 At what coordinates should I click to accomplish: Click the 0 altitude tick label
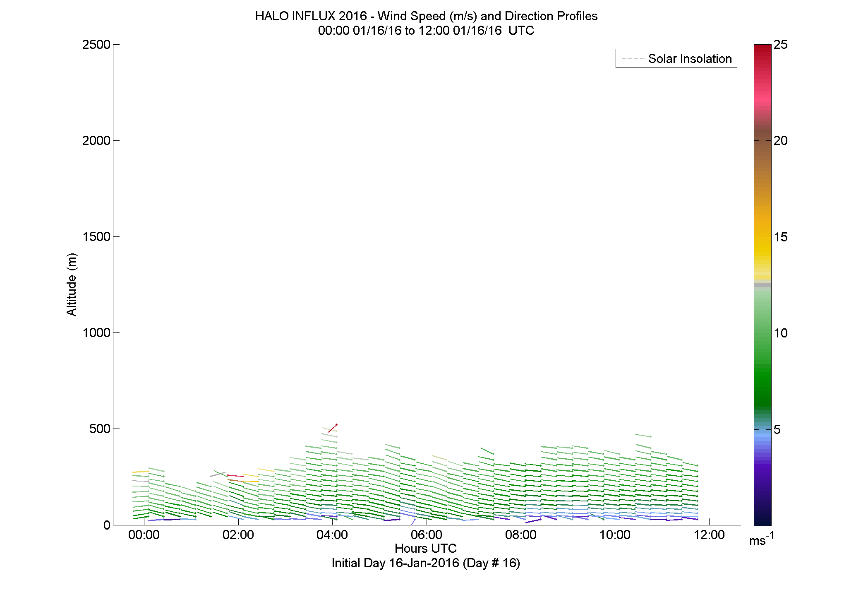(x=107, y=525)
